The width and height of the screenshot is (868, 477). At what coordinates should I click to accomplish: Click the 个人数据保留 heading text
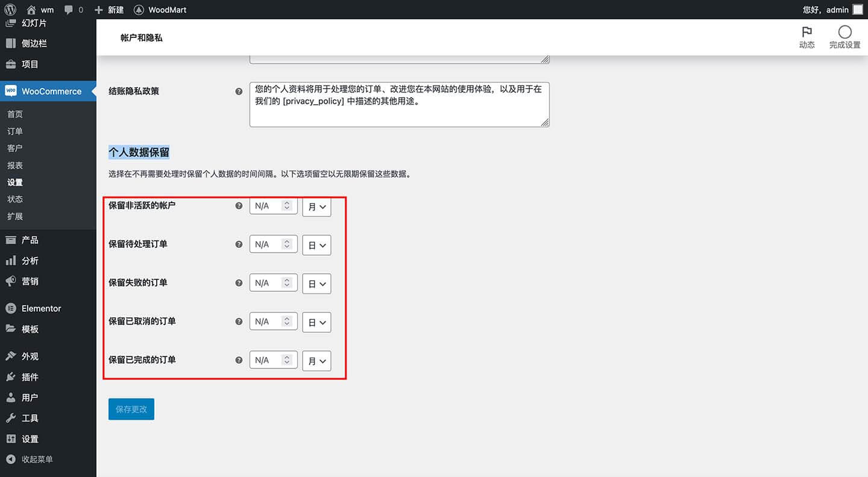(x=139, y=153)
